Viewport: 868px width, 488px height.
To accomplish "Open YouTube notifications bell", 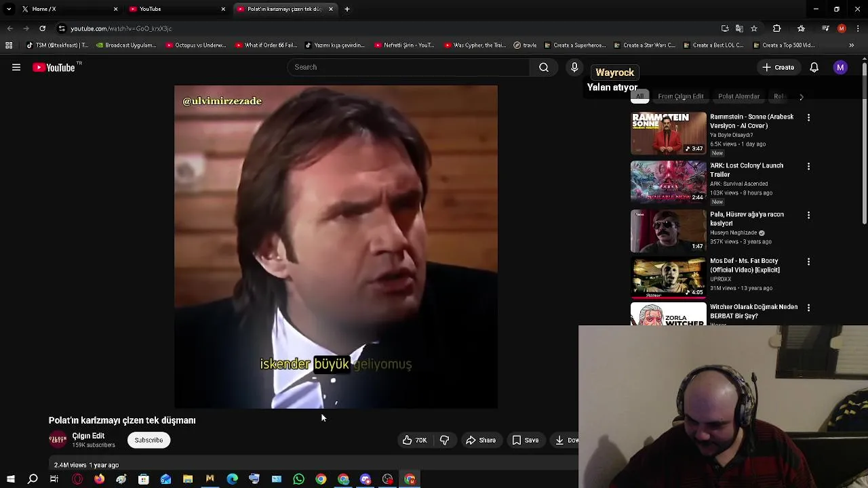I will tap(814, 67).
